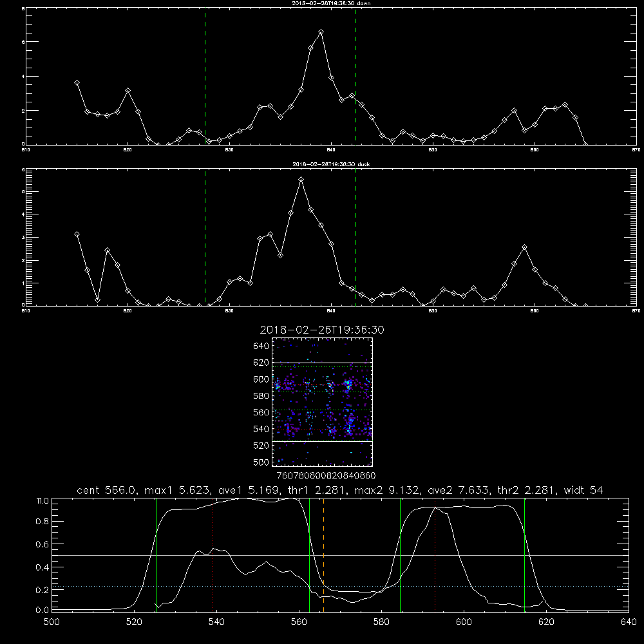
Task: Click the solid green line near 584
Action: (x=400, y=555)
